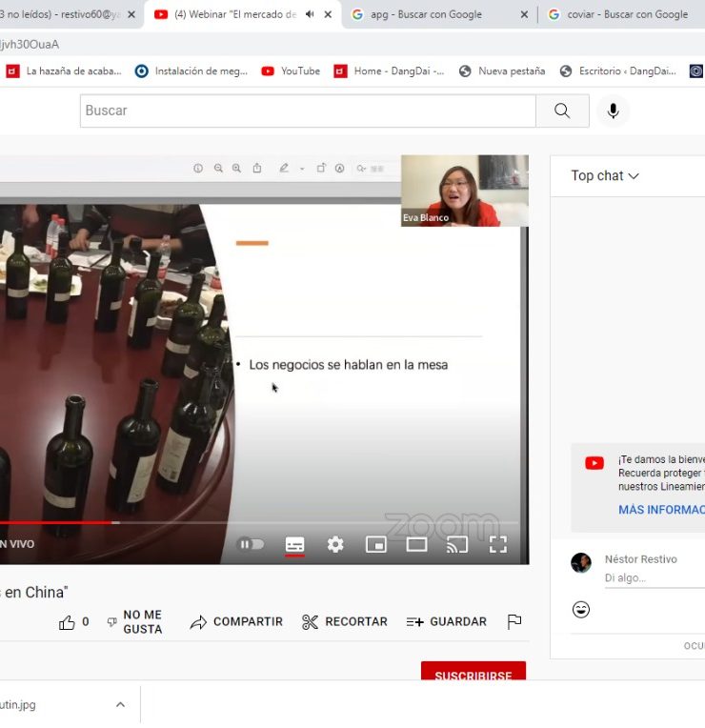Open the YouTube bookmark
Image resolution: width=705 pixels, height=728 pixels.
(x=291, y=71)
